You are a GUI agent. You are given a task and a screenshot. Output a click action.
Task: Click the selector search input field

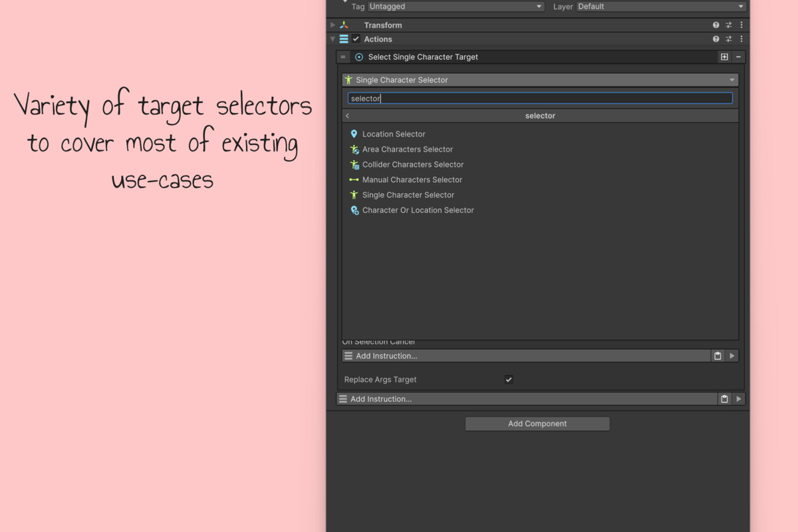[x=540, y=98]
